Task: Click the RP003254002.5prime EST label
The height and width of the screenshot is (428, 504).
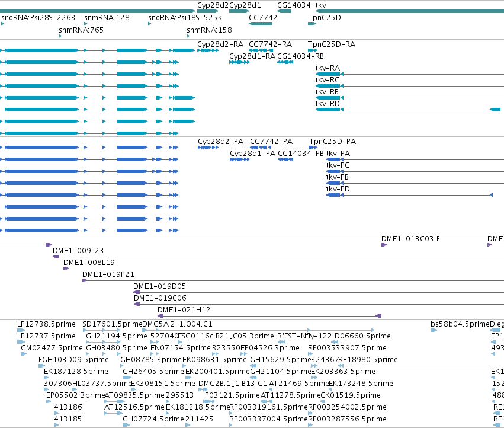Action: pos(347,407)
